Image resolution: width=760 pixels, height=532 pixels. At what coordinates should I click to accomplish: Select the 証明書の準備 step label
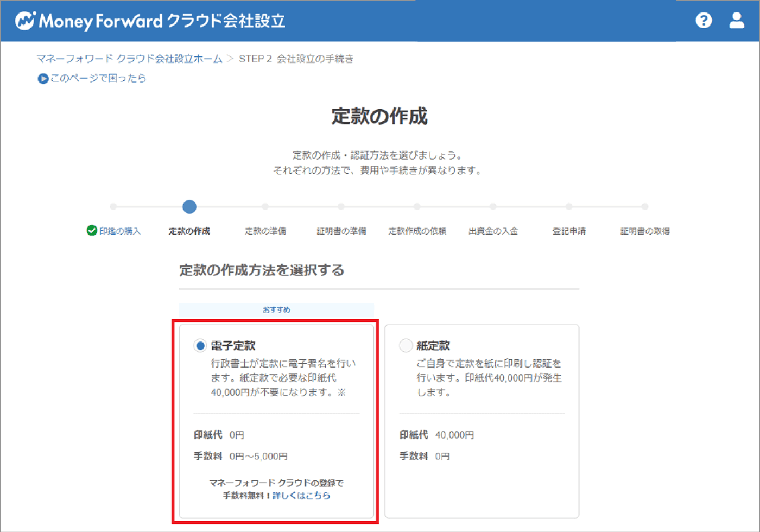(341, 231)
